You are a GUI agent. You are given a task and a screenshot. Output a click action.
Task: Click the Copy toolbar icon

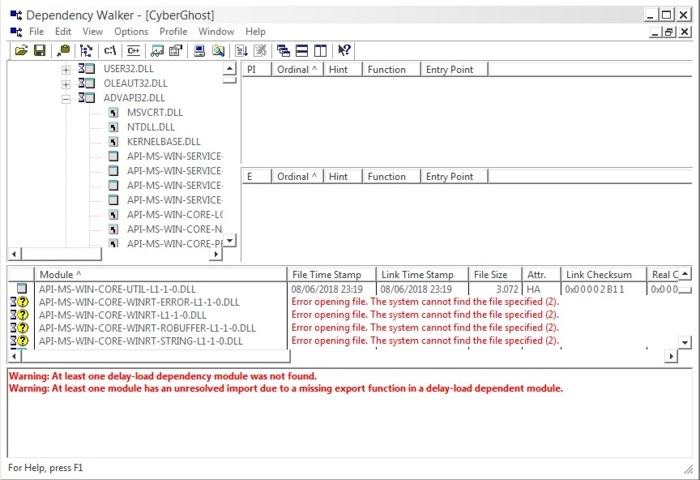pos(63,50)
